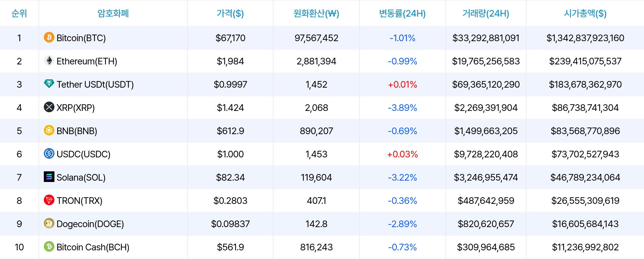
Task: Sort by 시가총액($) column header
Action: [x=585, y=13]
